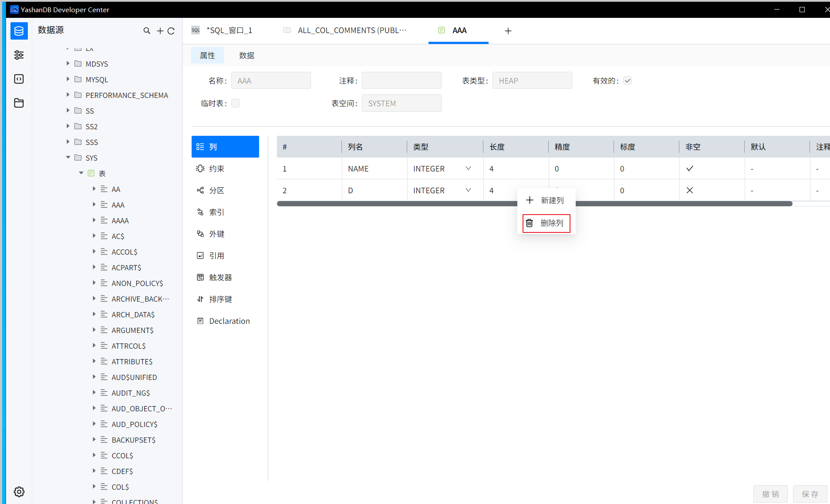
Task: Open the 约束 constraints section
Action: [x=225, y=168]
